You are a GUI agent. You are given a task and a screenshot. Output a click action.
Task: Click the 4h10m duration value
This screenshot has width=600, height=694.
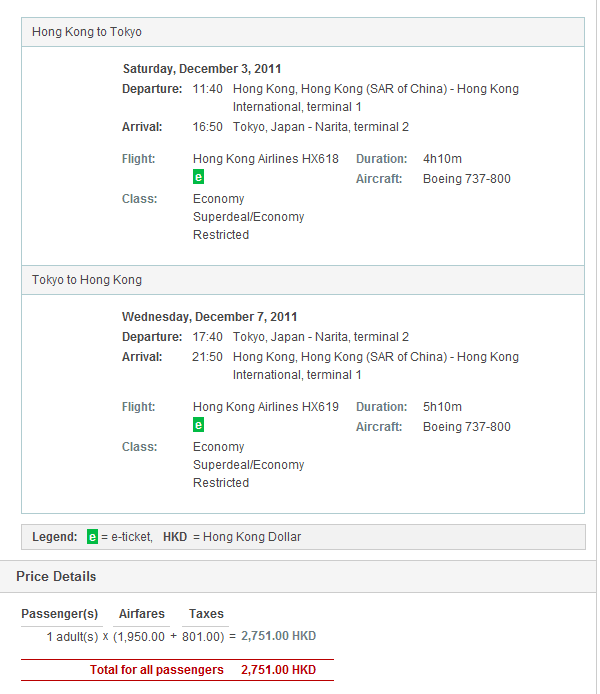(x=442, y=159)
